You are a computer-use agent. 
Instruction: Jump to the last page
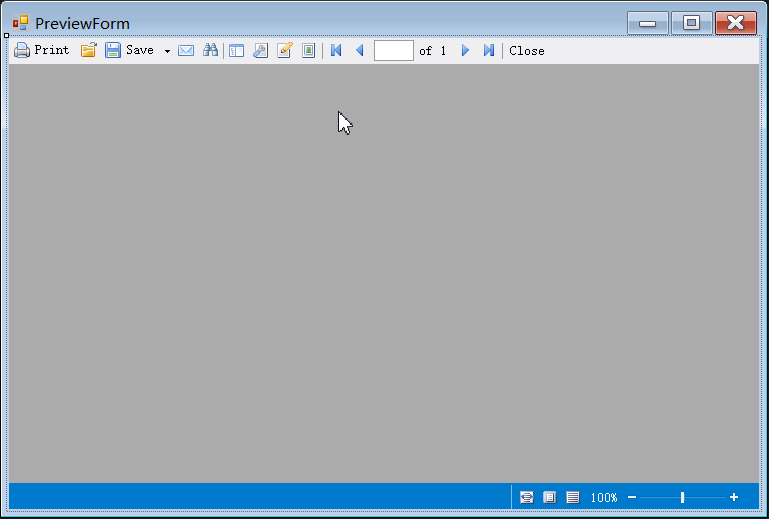(x=488, y=50)
